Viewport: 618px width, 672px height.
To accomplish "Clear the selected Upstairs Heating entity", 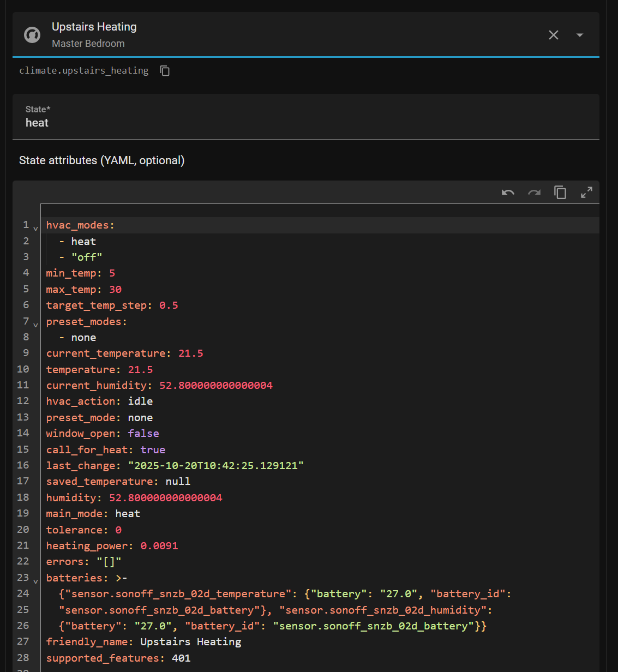I will pyautogui.click(x=553, y=35).
